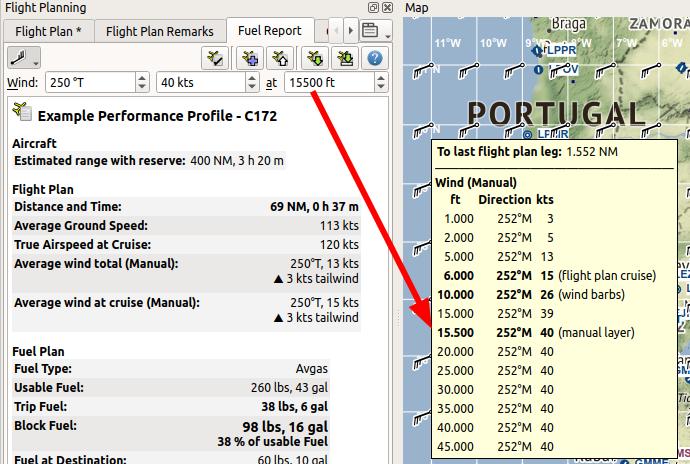Image resolution: width=690 pixels, height=464 pixels.
Task: Close the Flight Planning dock panel
Action: [387, 7]
